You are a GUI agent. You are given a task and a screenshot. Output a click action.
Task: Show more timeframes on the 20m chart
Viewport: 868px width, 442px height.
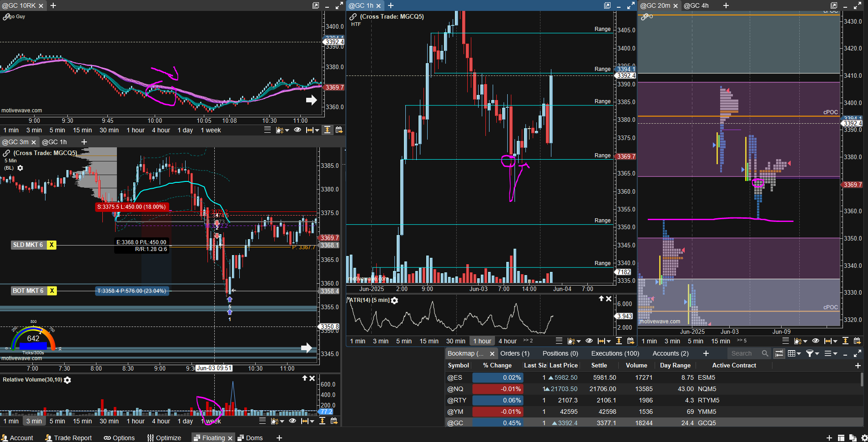(742, 341)
